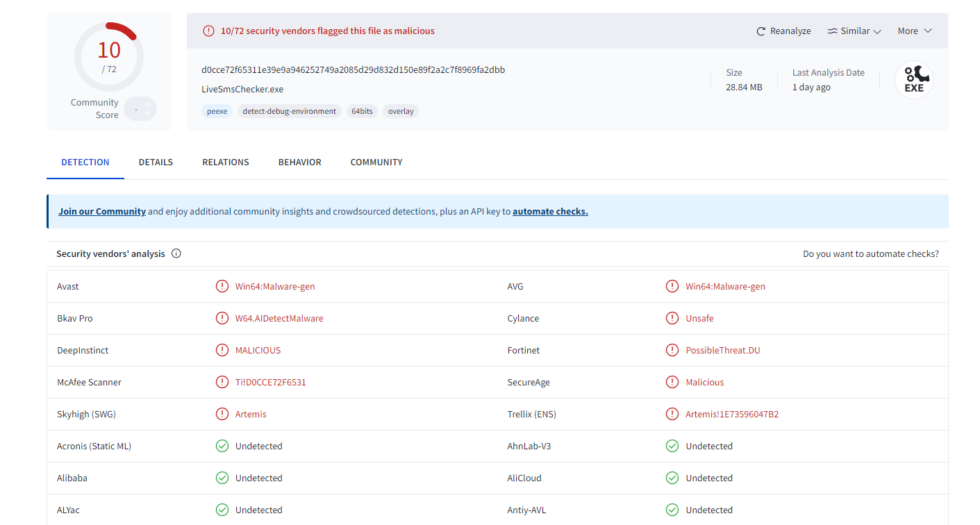980x525 pixels.
Task: Click the 28.84 MB size value
Action: [744, 87]
